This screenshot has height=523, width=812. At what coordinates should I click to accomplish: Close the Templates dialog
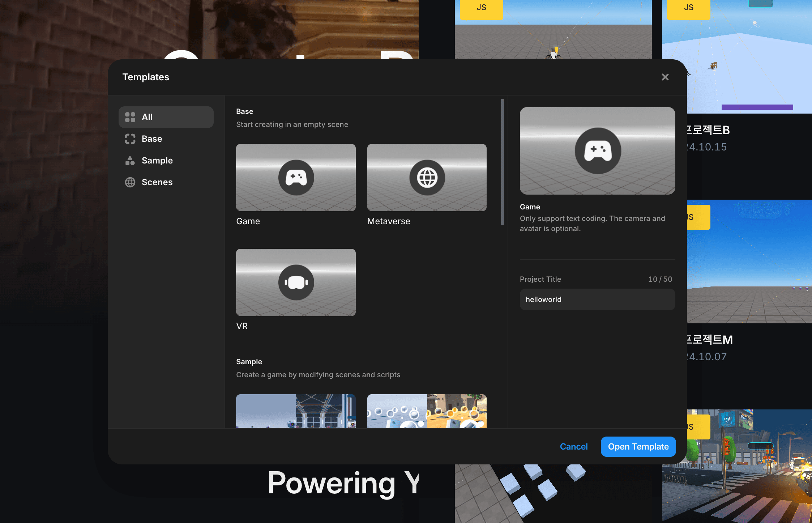(x=665, y=77)
